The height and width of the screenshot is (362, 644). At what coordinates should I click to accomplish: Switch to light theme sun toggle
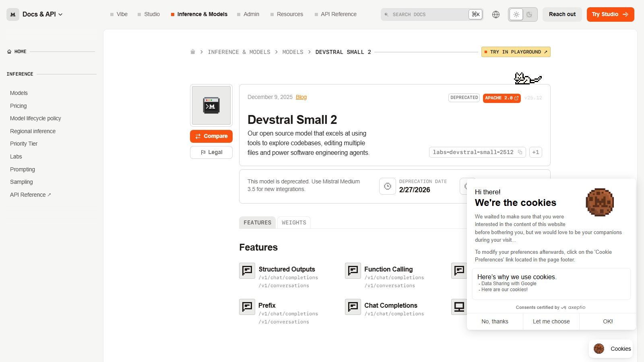coord(516,14)
